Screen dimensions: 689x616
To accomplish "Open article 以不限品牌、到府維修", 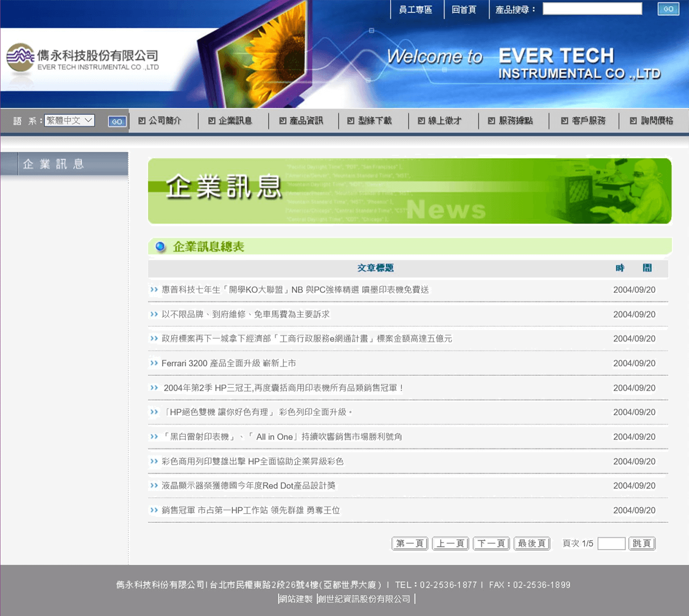I will point(245,314).
